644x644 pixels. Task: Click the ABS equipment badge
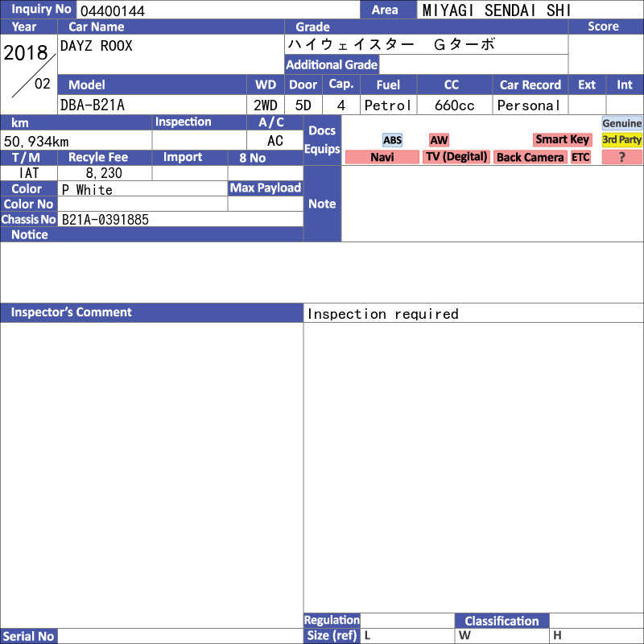pyautogui.click(x=392, y=140)
